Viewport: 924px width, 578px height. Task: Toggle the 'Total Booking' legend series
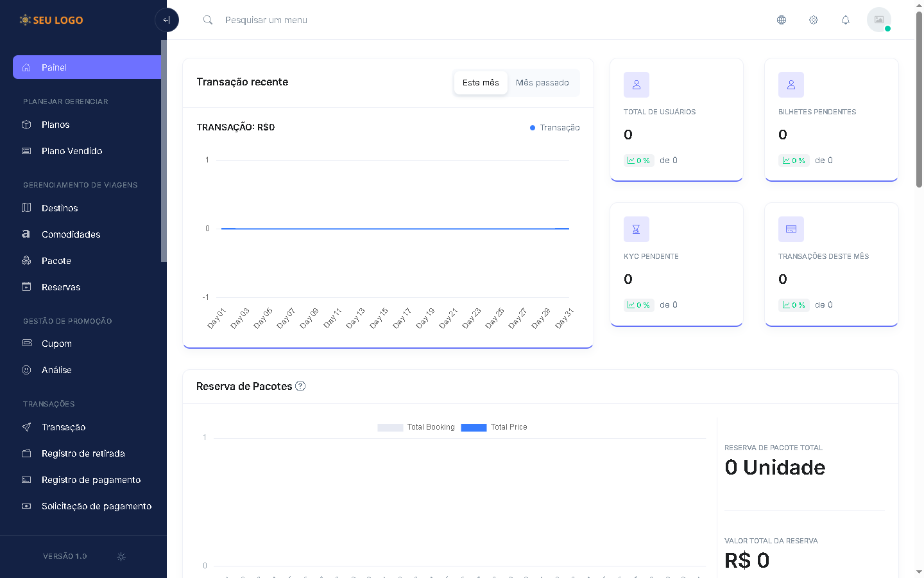(x=417, y=427)
